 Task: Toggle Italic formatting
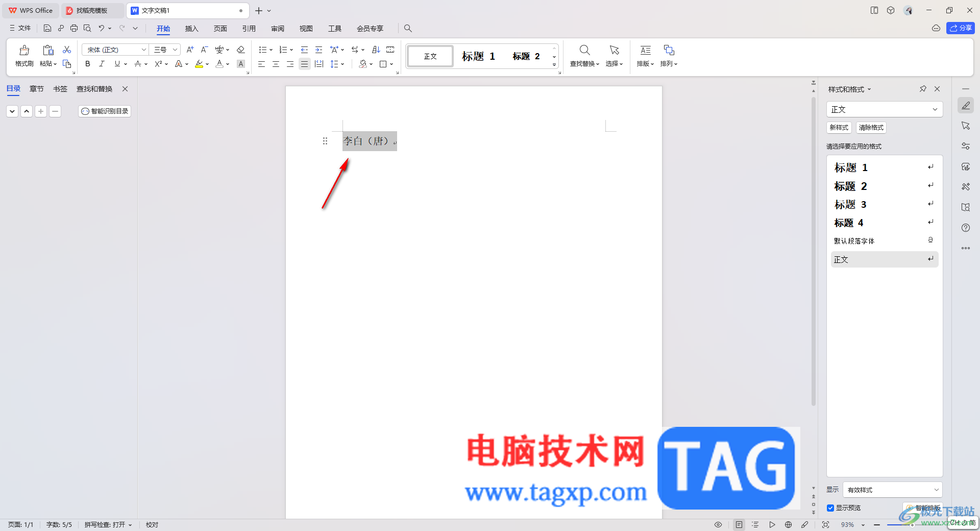[102, 64]
